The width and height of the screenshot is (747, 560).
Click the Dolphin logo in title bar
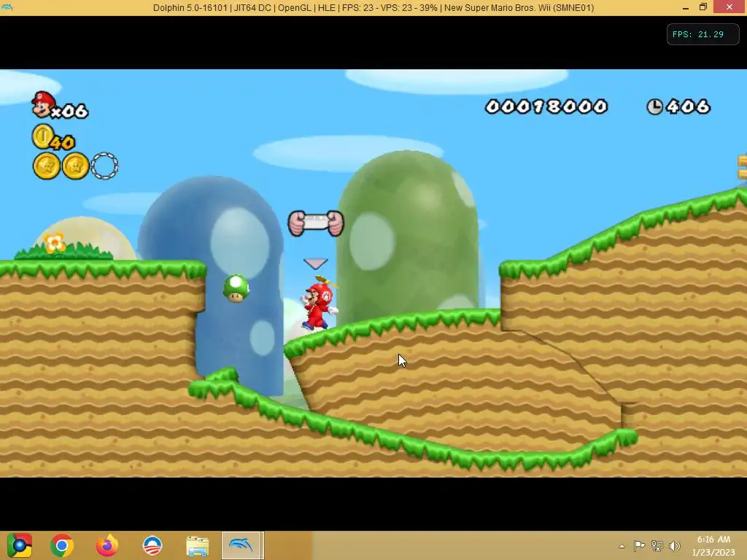click(7, 7)
